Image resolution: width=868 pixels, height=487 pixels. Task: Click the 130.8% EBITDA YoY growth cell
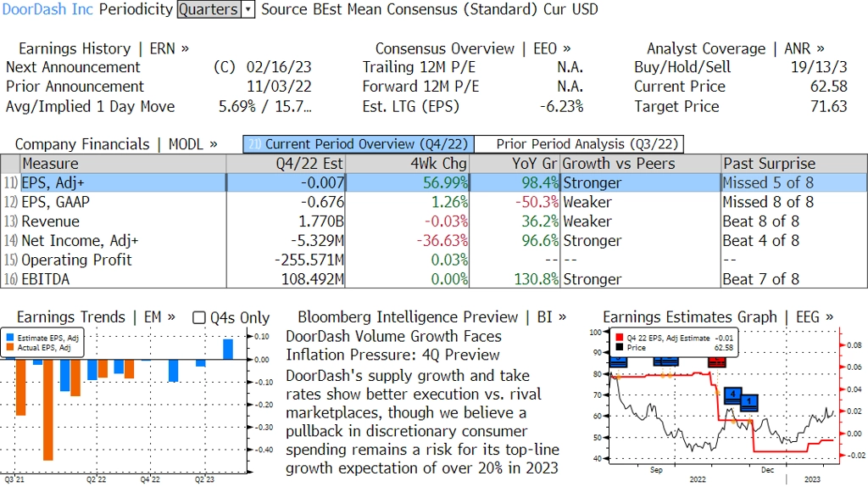[x=515, y=278]
